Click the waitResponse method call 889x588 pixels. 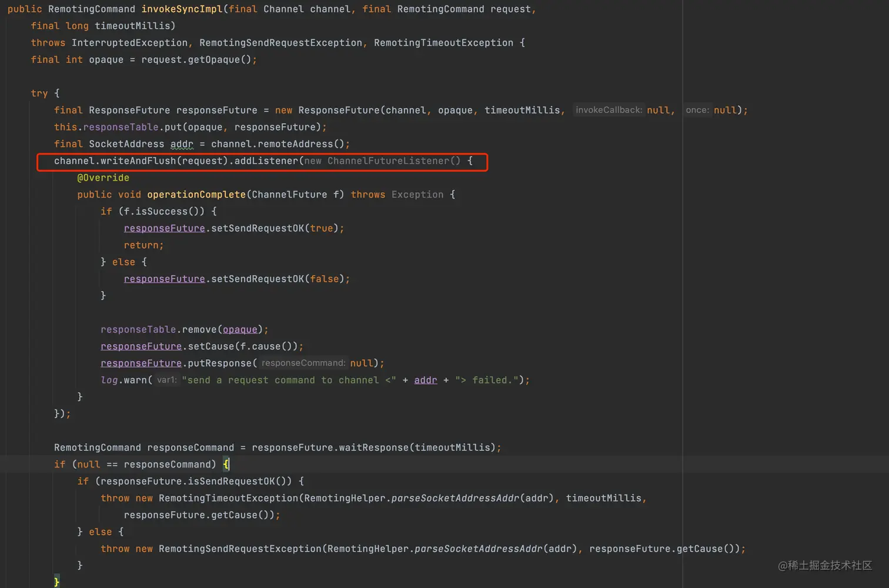point(374,447)
